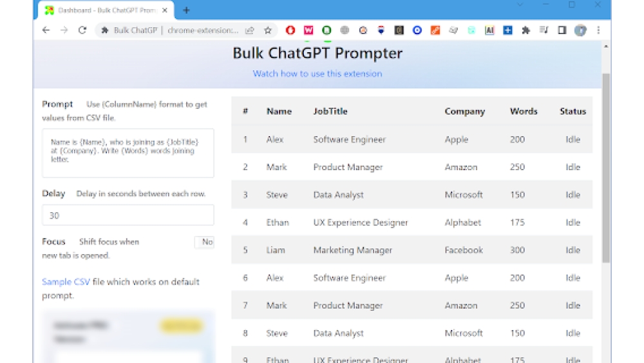644x363 pixels.
Task: Toggle the Focus No switch
Action: 204,242
